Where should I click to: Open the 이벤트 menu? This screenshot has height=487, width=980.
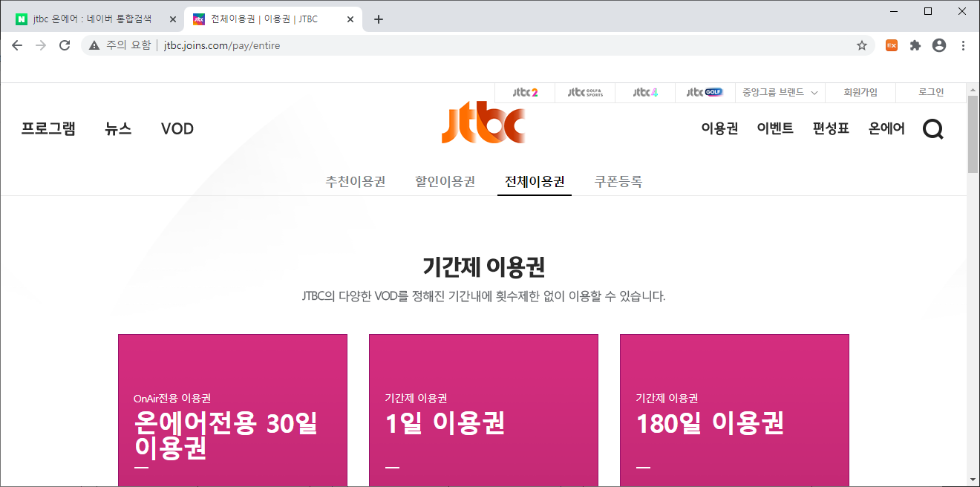775,128
